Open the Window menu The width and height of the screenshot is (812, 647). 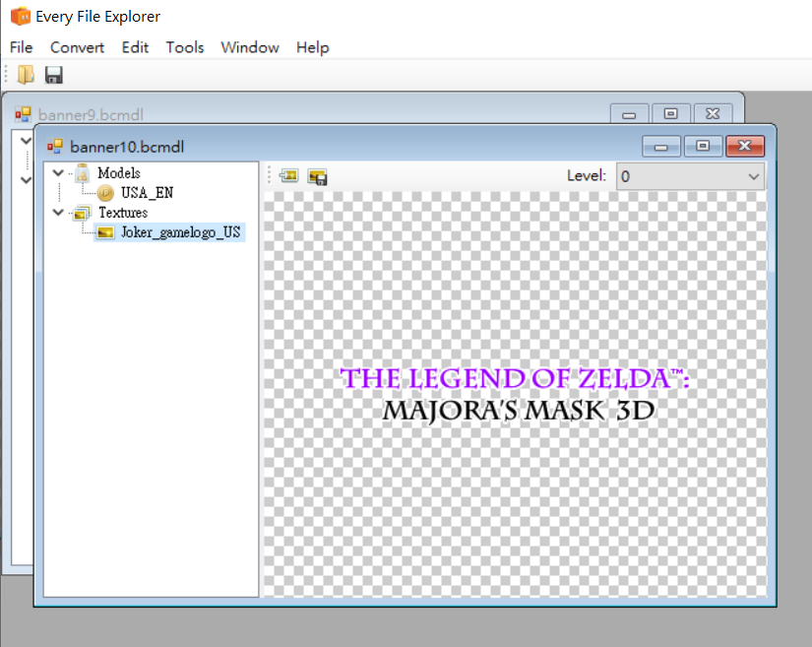pyautogui.click(x=250, y=47)
